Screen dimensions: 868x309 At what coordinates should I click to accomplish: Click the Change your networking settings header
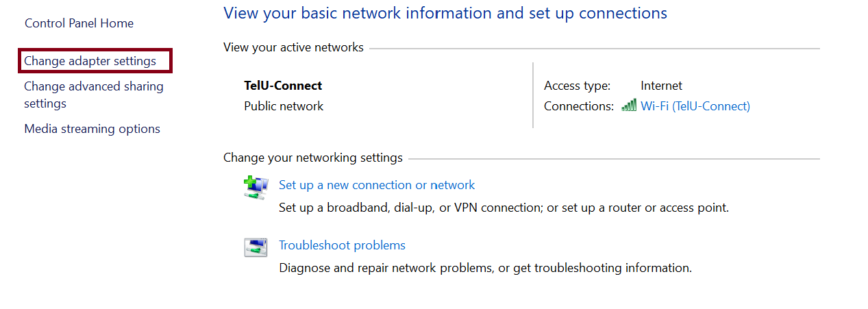click(x=312, y=158)
